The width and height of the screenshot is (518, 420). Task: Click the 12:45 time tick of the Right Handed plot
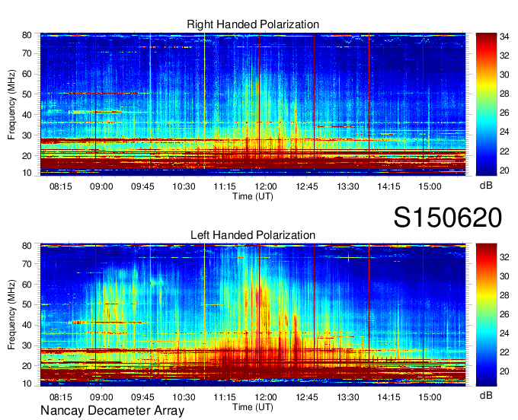pyautogui.click(x=306, y=186)
